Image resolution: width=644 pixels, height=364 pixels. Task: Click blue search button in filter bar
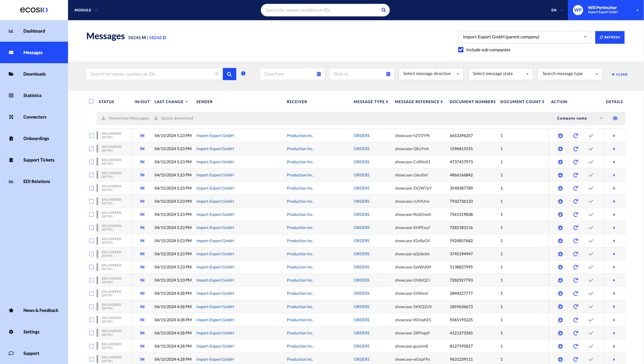[229, 74]
